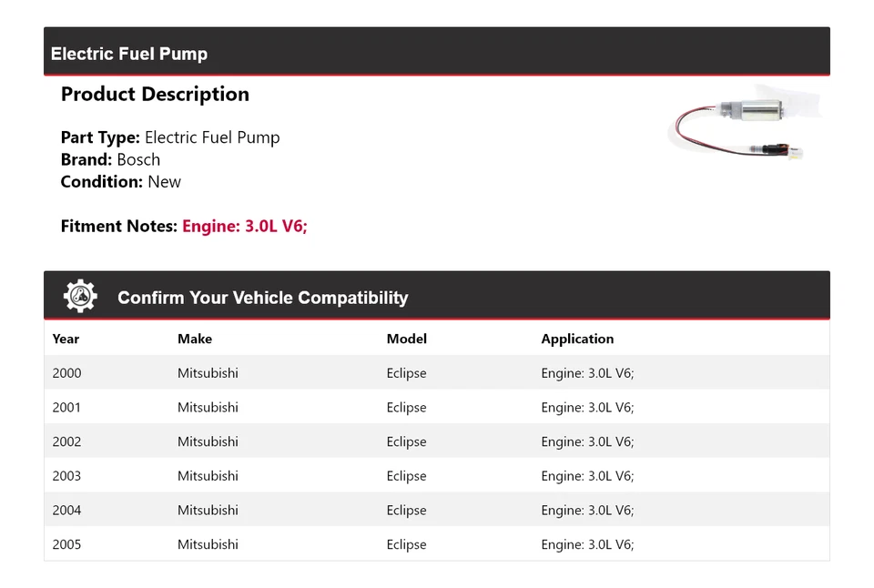Click the Brand: Bosch text
Image resolution: width=874 pixels, height=588 pixels.
tap(110, 159)
